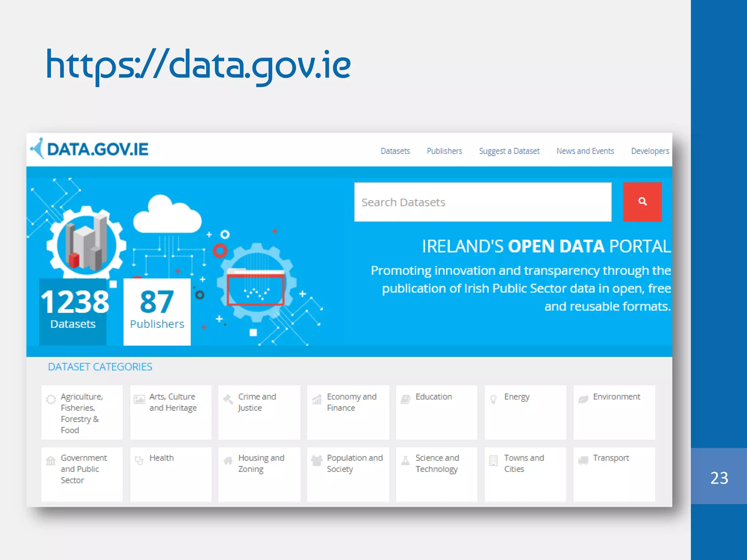This screenshot has width=747, height=560.
Task: Click into the Search Datasets field
Action: click(x=482, y=202)
